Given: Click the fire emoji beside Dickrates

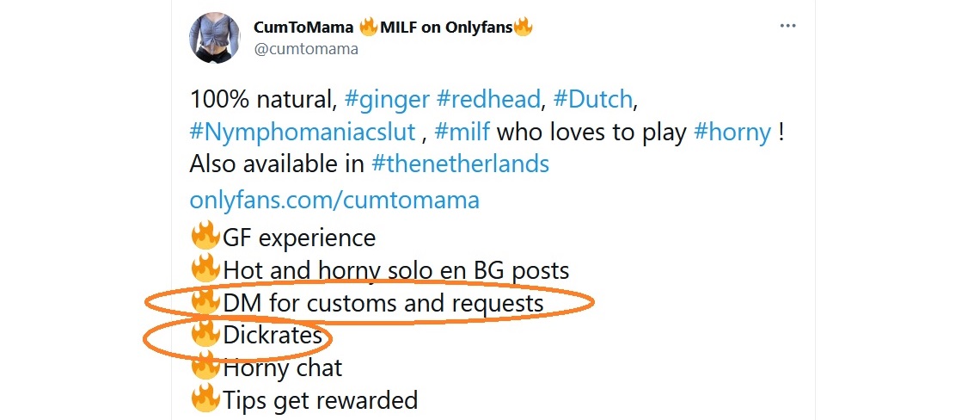Looking at the screenshot, I should click(205, 335).
